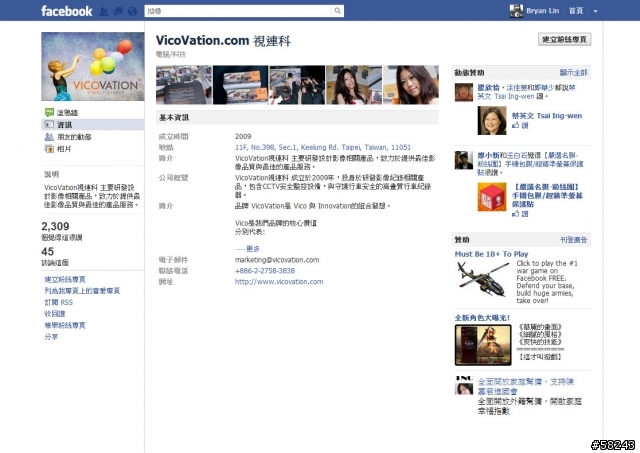Click show all link in sponsored stories header
This screenshot has height=453, width=640.
click(x=573, y=73)
